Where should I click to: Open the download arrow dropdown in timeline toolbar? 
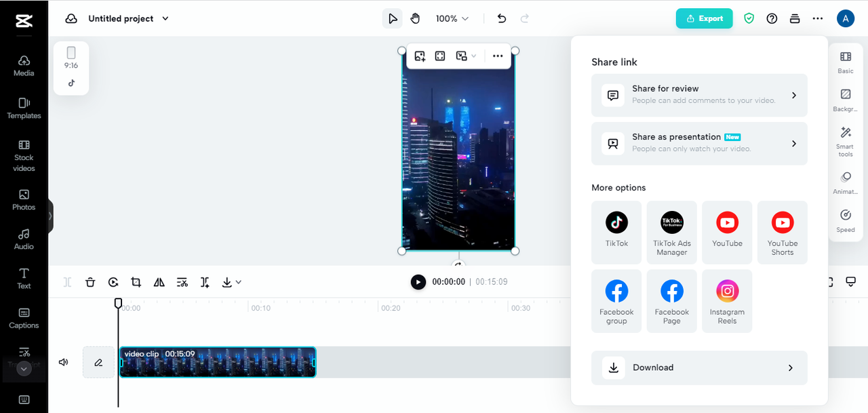tap(231, 282)
